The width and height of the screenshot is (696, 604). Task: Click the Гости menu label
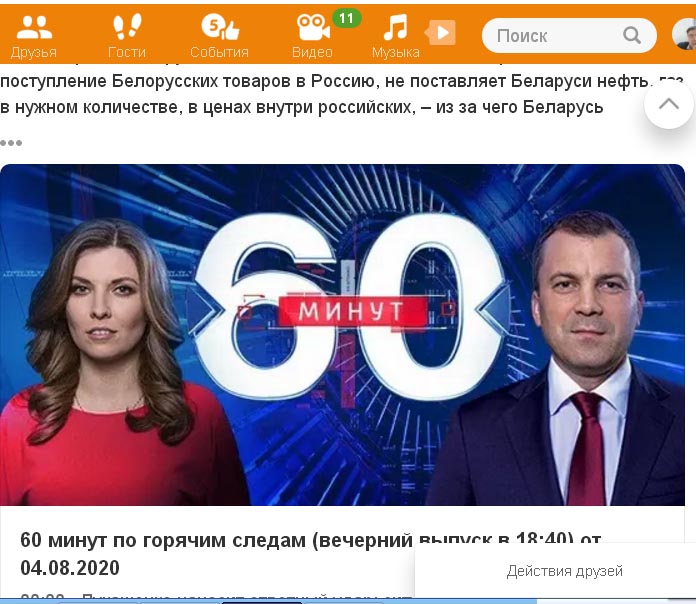(x=127, y=52)
